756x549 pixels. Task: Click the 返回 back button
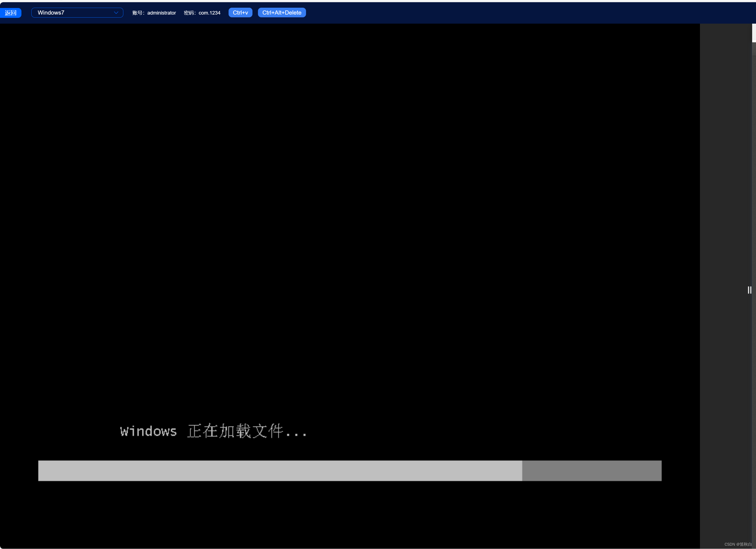point(10,13)
